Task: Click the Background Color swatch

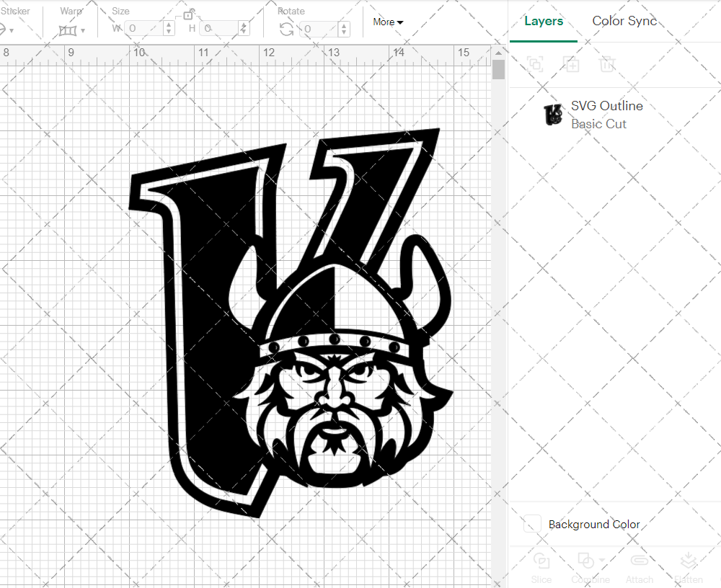Action: click(x=531, y=525)
